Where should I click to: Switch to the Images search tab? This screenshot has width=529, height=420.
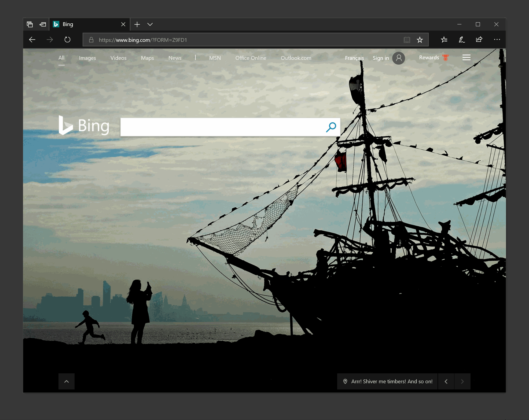[87, 58]
